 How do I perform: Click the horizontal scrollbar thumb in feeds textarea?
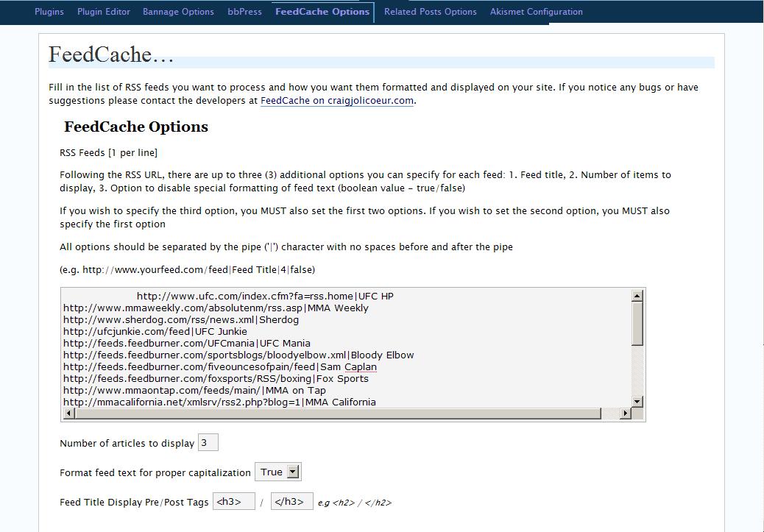coord(338,414)
